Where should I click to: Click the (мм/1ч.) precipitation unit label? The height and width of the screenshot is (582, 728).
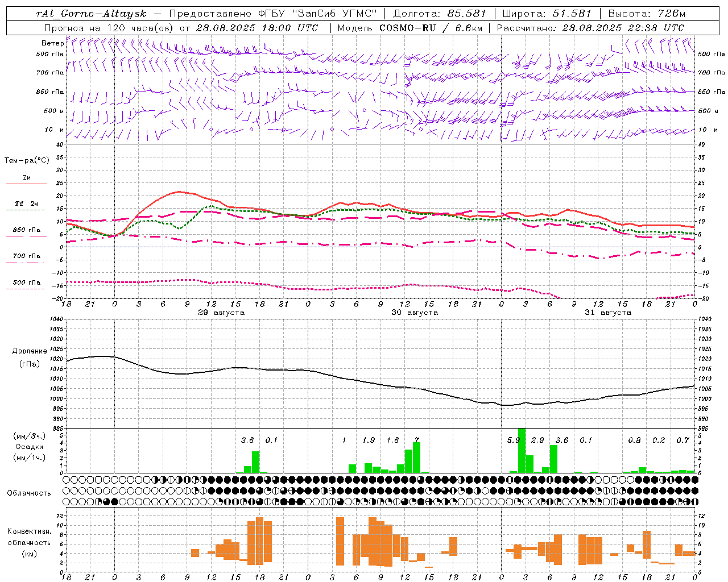click(29, 458)
